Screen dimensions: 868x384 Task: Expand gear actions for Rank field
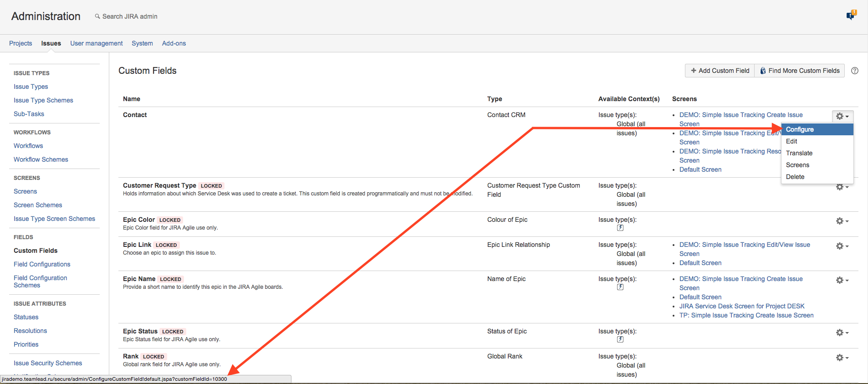click(842, 358)
